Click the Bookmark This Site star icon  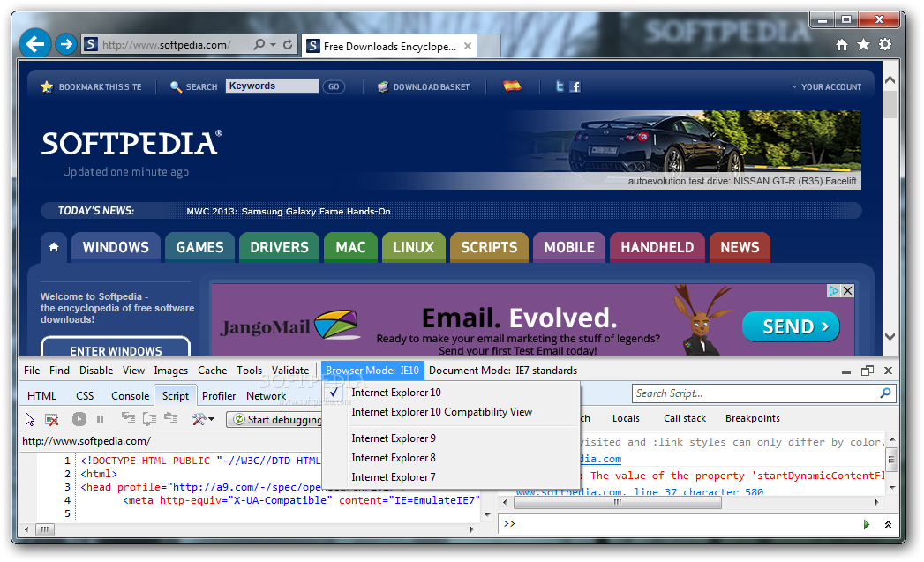coord(47,86)
